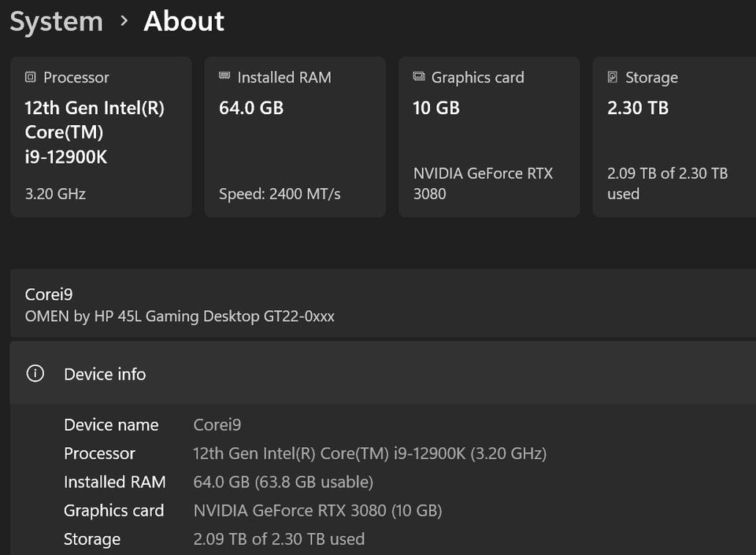Select '64.0 GB (63.8 GB usable)' value

283,482
